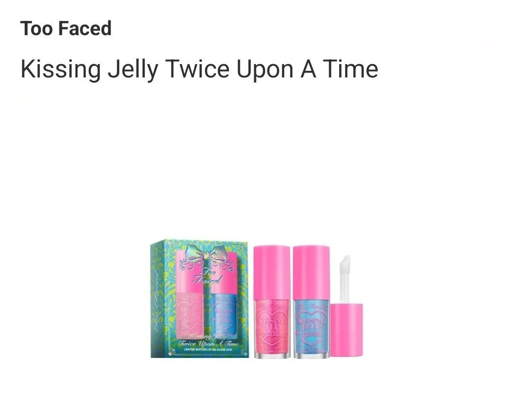The height and width of the screenshot is (420, 513).
Task: Click the Too Faced script logo on the box
Action: pyautogui.click(x=208, y=276)
